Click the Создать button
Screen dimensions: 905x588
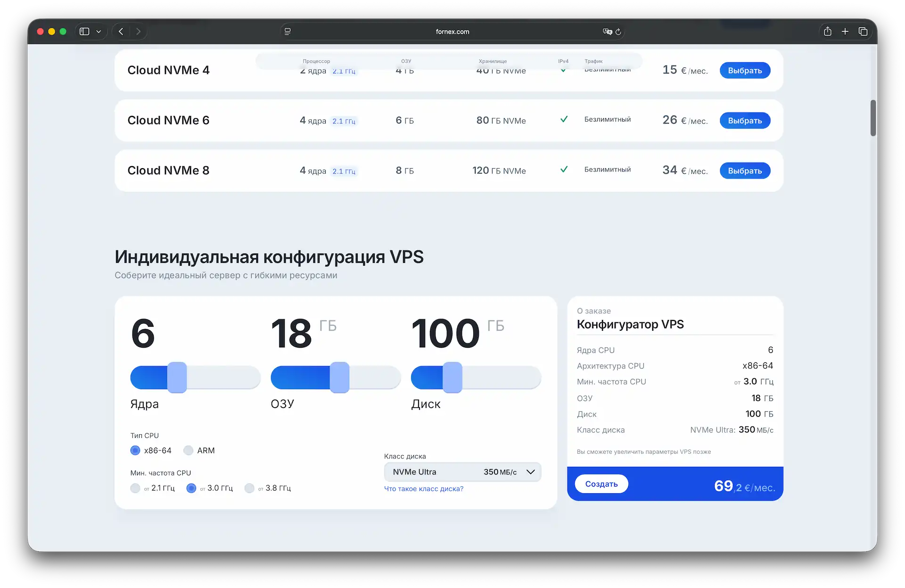[601, 483]
